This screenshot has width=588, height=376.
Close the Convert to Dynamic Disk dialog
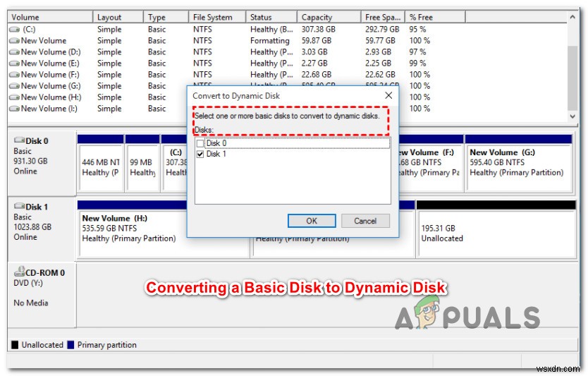click(388, 95)
